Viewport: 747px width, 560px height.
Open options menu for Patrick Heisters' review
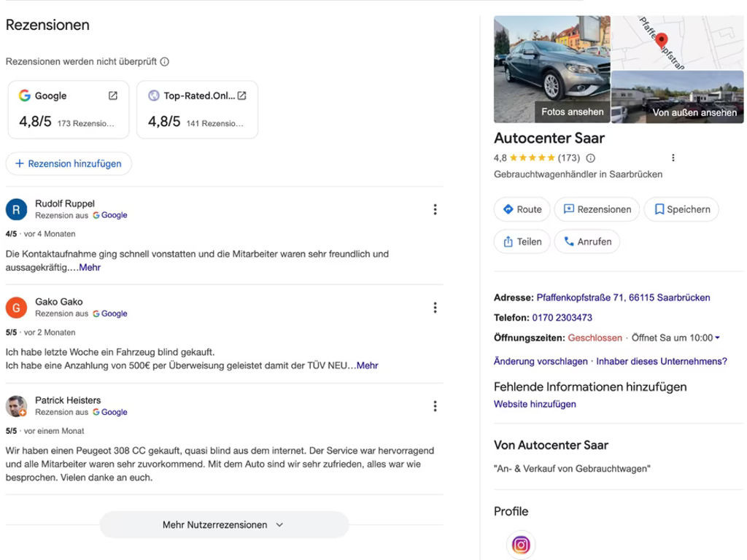pos(435,406)
